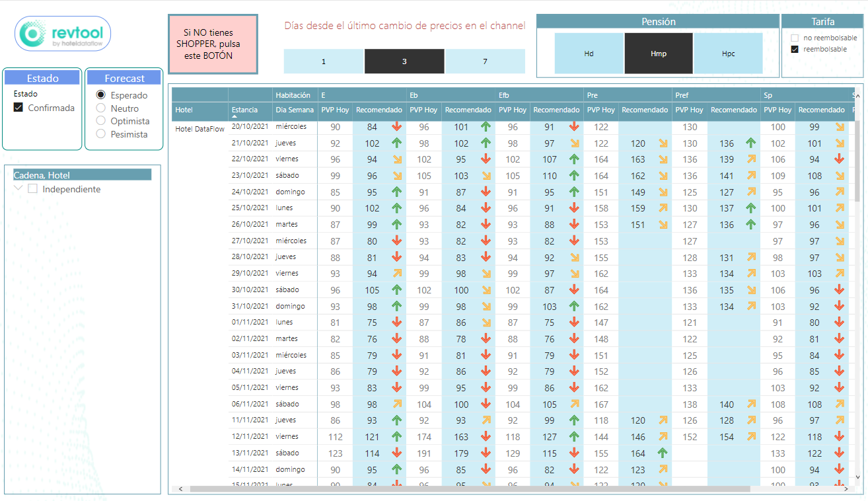Screen dimensions: 868x501
Task: Choose 7 days since last price change
Action: [485, 61]
